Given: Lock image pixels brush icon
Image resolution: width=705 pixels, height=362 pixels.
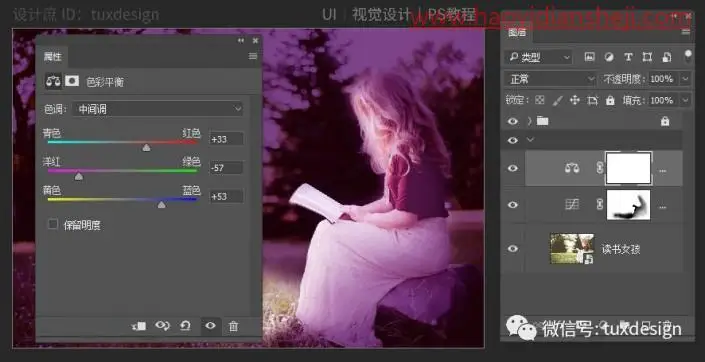Looking at the screenshot, I should point(557,100).
